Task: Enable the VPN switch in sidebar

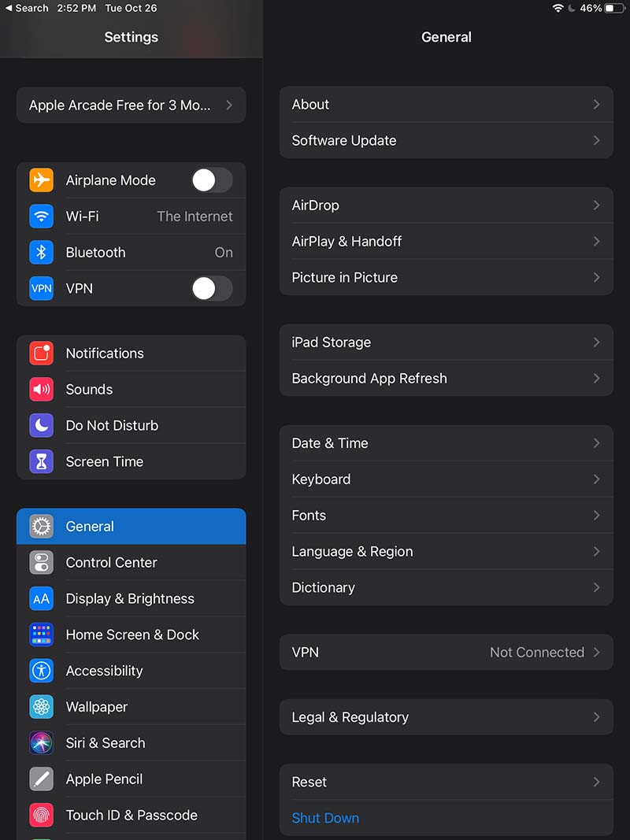Action: [x=212, y=289]
